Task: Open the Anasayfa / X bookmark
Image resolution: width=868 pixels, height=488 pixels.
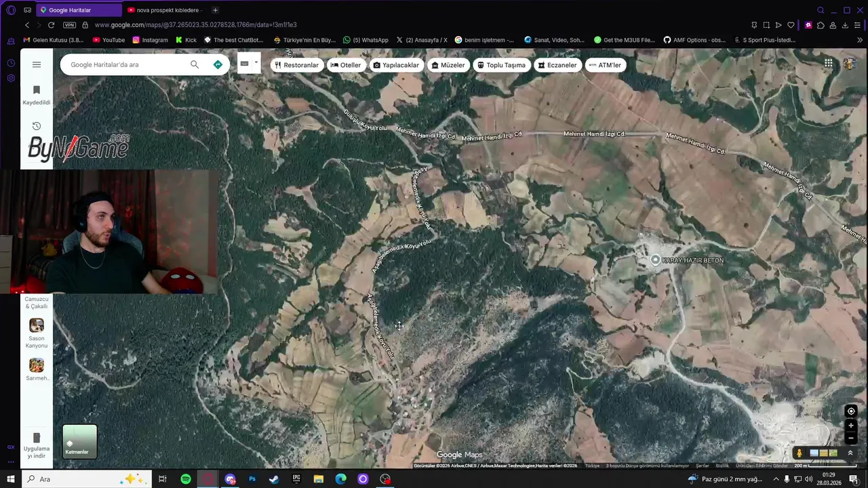Action: [421, 40]
